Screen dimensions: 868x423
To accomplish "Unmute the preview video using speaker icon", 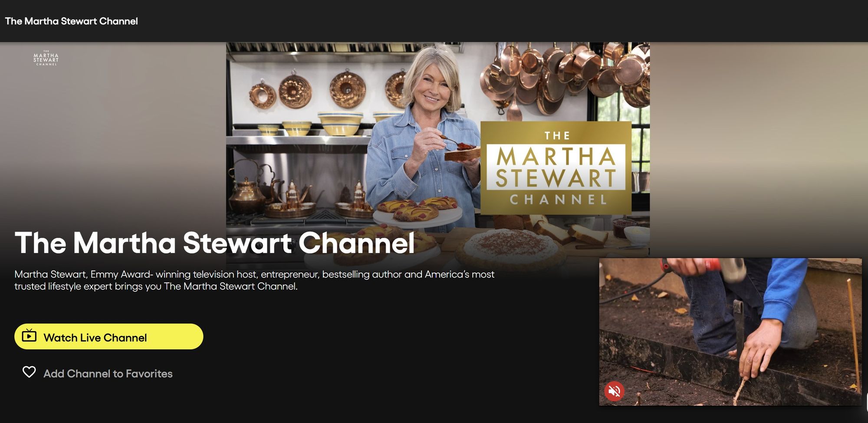I will [614, 391].
